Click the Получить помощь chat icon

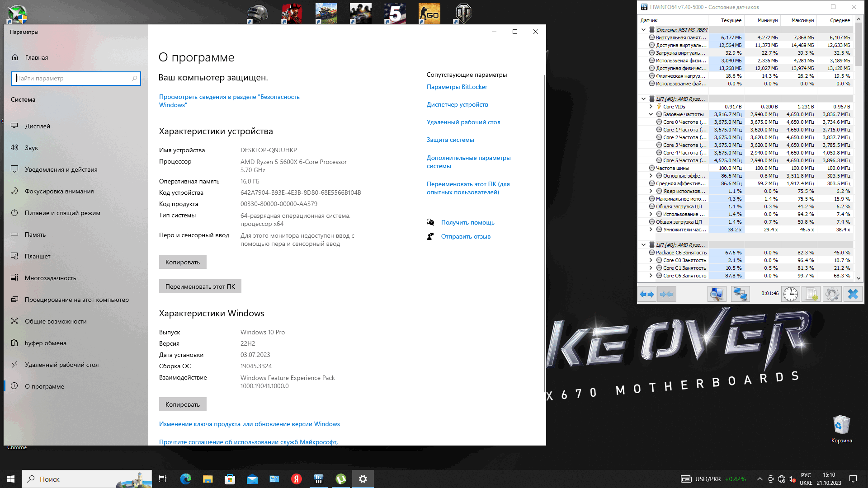[x=430, y=222]
